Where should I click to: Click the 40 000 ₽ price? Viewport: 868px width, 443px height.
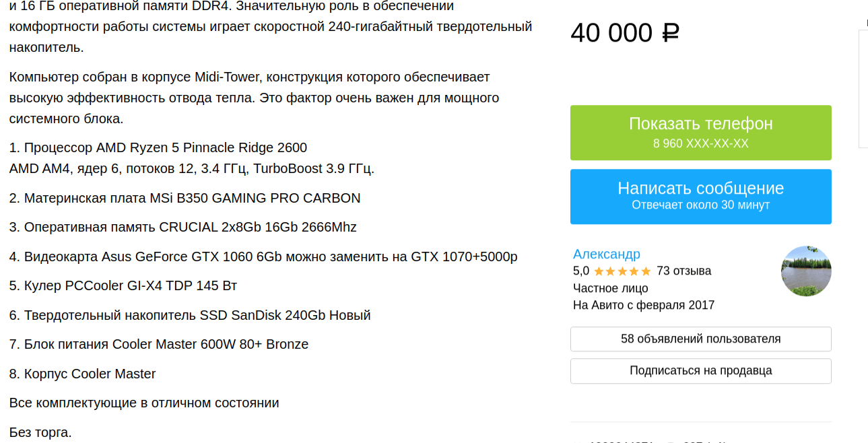tap(624, 33)
